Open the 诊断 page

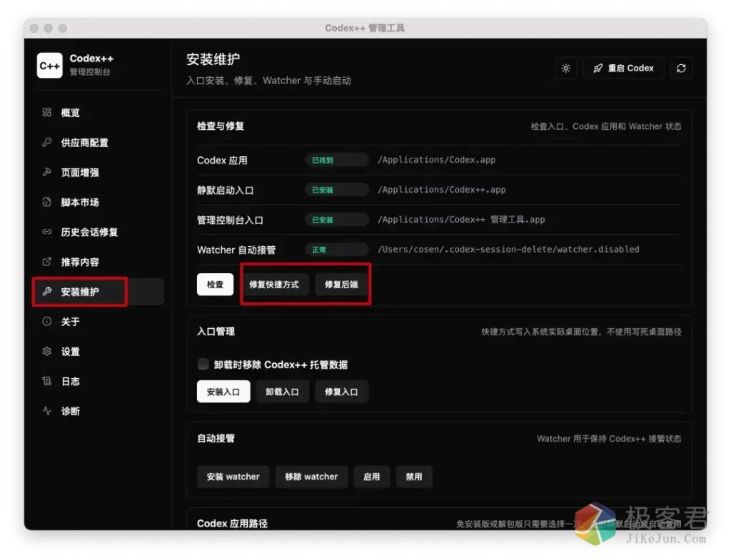coord(98,411)
